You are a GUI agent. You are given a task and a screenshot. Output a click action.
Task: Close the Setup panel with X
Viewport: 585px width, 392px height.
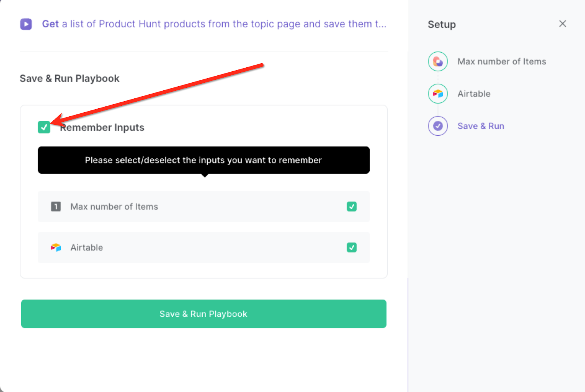click(563, 24)
